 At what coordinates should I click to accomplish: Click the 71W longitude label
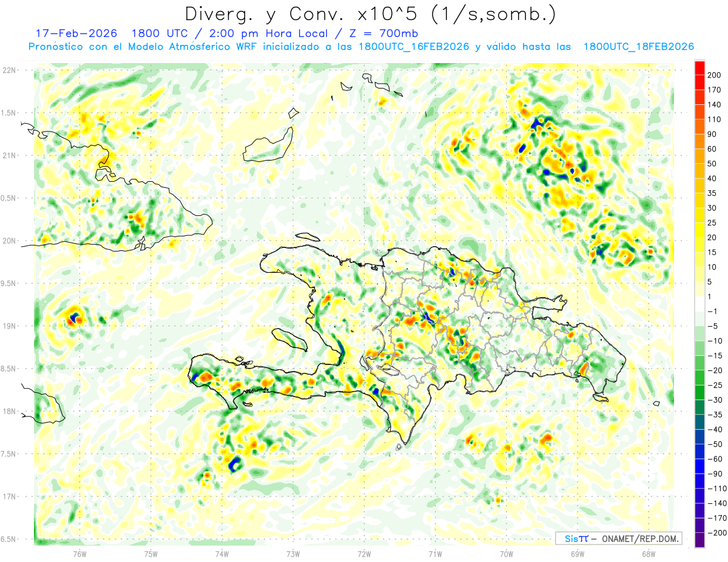pyautogui.click(x=435, y=554)
